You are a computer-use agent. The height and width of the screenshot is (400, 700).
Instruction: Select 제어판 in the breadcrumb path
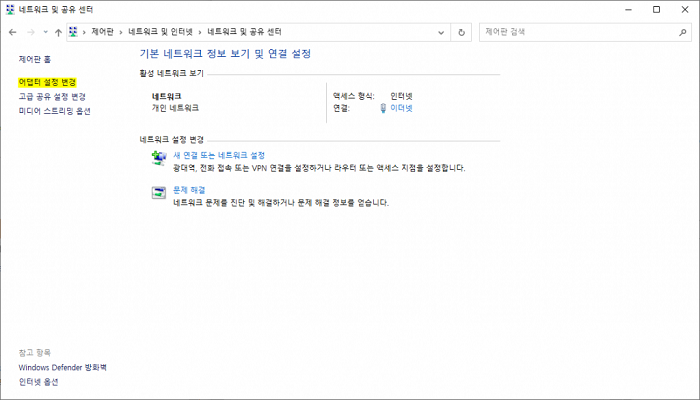(x=102, y=32)
